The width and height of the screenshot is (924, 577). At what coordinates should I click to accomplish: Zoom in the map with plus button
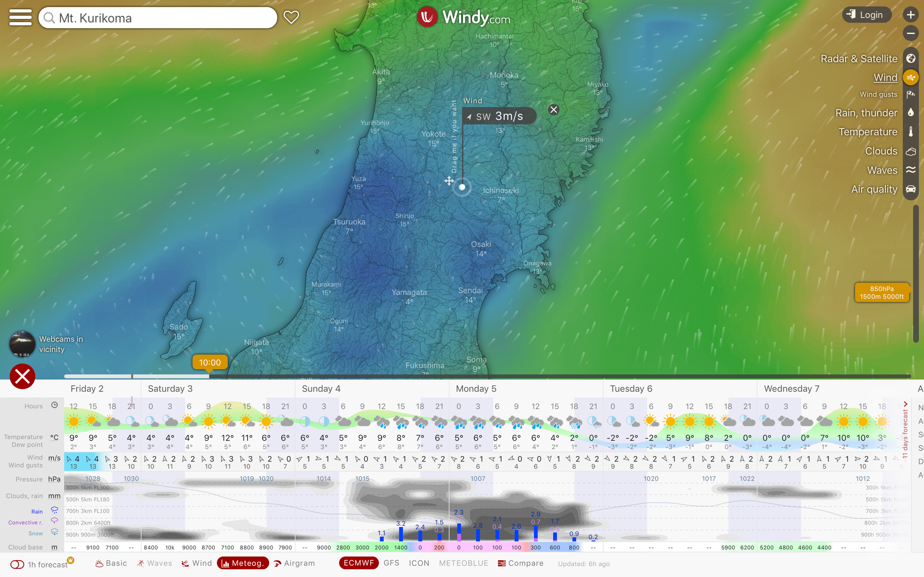911,15
